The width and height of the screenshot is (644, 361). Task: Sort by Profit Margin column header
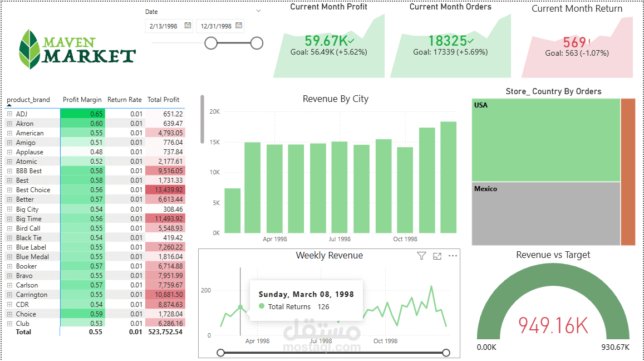[82, 100]
